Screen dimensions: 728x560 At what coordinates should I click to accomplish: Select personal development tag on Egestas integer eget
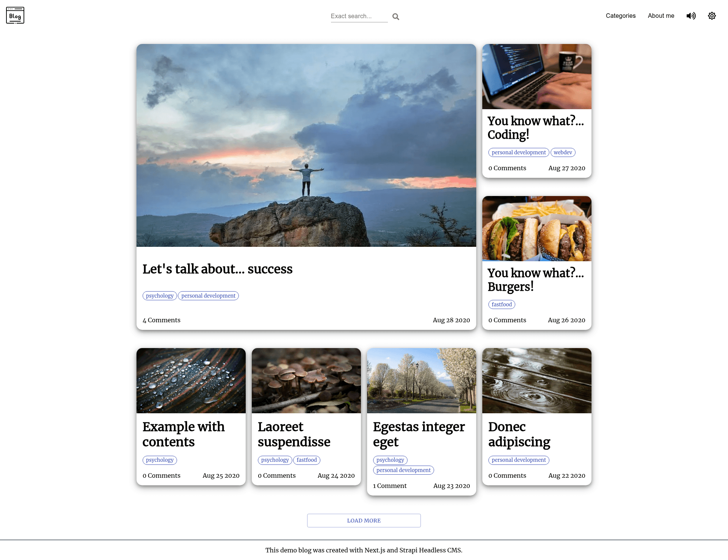point(403,470)
